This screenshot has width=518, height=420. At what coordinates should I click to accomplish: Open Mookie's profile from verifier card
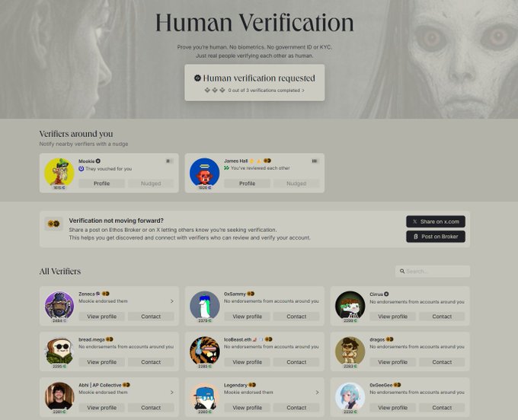pyautogui.click(x=102, y=183)
